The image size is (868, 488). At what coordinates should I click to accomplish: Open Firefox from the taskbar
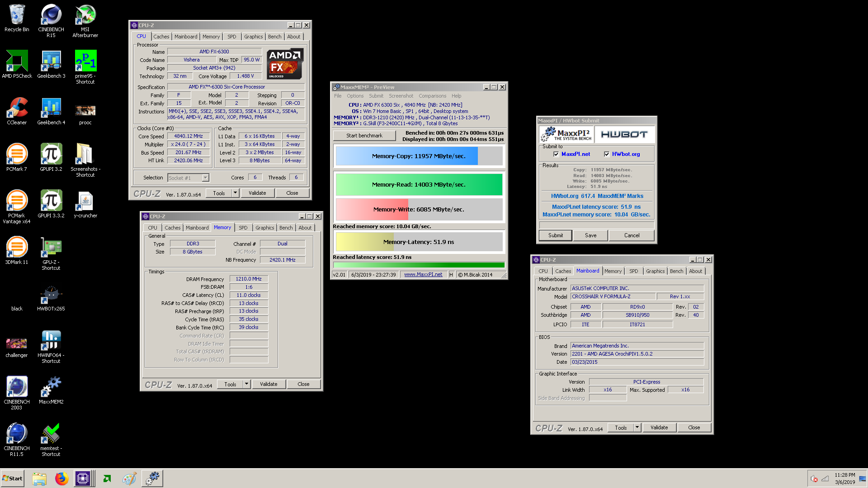click(x=61, y=478)
